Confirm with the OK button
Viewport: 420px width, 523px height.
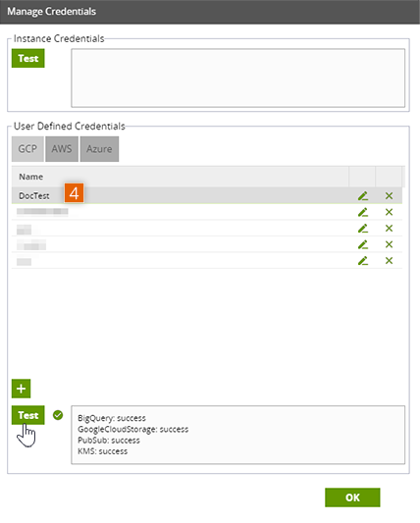pyautogui.click(x=352, y=497)
